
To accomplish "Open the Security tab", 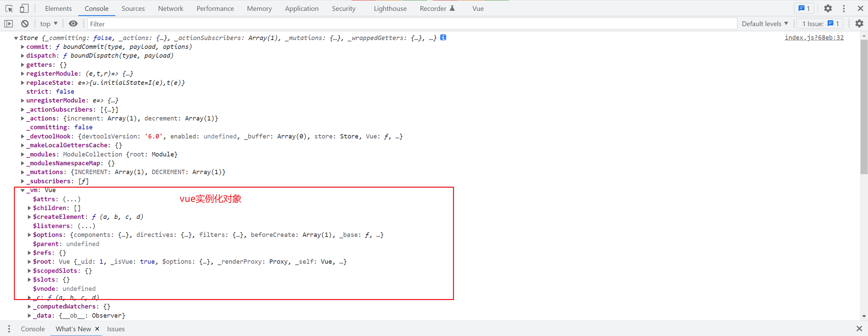I will coord(344,8).
